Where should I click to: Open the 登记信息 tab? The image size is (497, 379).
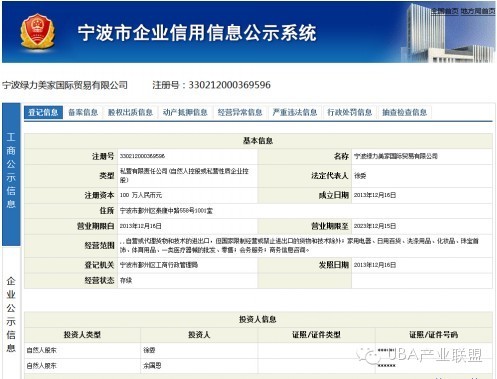coord(43,112)
